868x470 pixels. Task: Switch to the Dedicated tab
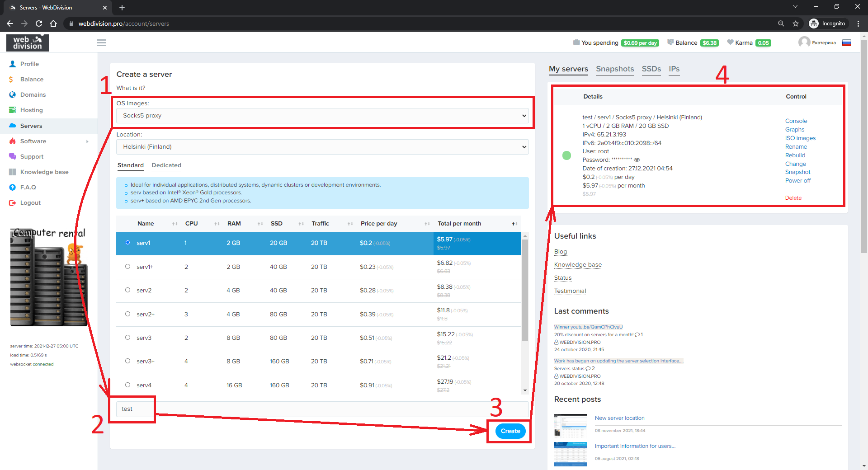[x=166, y=165]
